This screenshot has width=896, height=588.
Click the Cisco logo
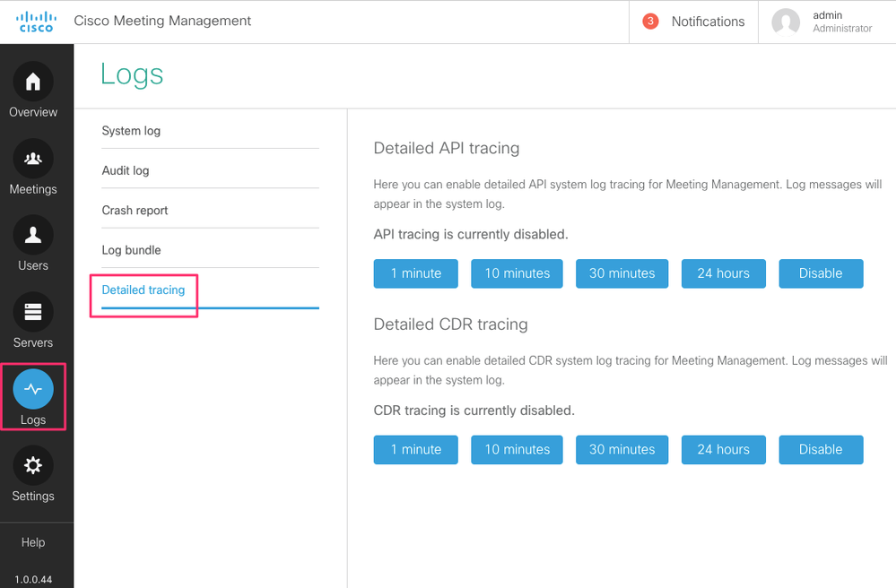click(x=36, y=22)
